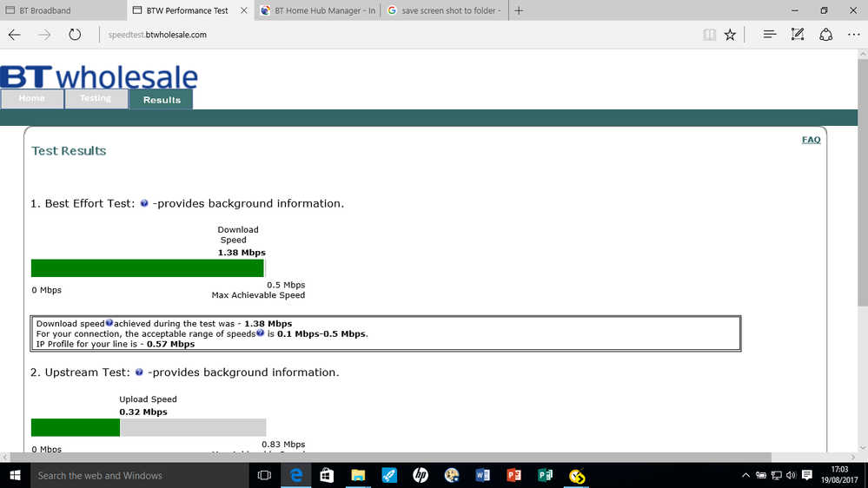Open the Action Center notifications
This screenshot has width=868, height=488.
pyautogui.click(x=807, y=475)
